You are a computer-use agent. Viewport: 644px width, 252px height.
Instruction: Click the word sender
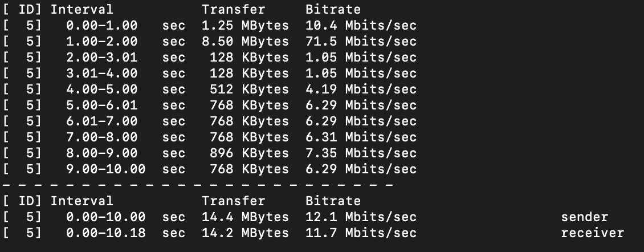pyautogui.click(x=585, y=217)
